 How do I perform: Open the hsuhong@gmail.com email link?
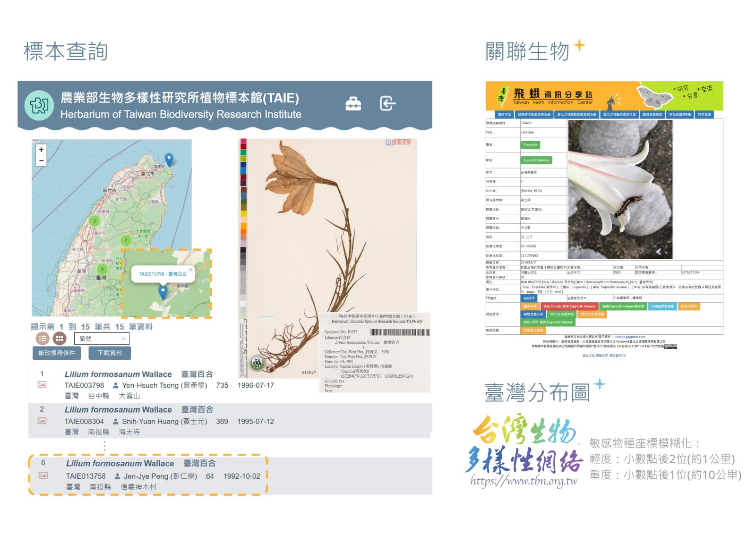click(x=629, y=337)
